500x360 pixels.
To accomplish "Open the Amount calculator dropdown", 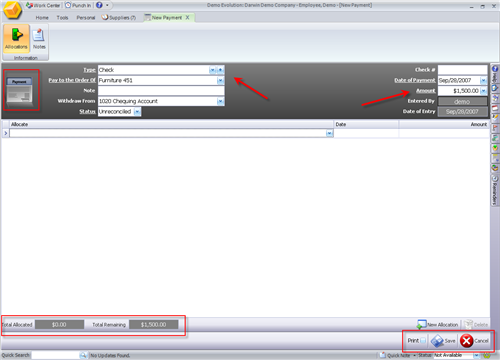I will (x=483, y=91).
